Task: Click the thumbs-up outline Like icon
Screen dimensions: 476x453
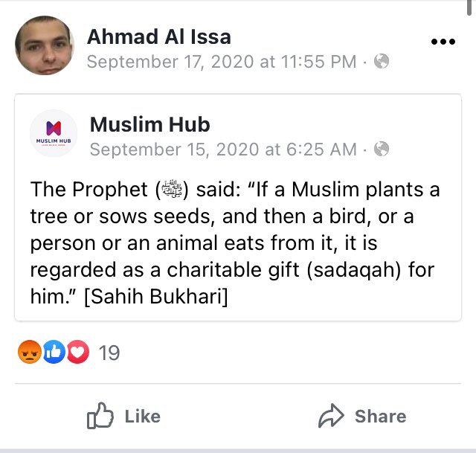Action: coord(100,416)
